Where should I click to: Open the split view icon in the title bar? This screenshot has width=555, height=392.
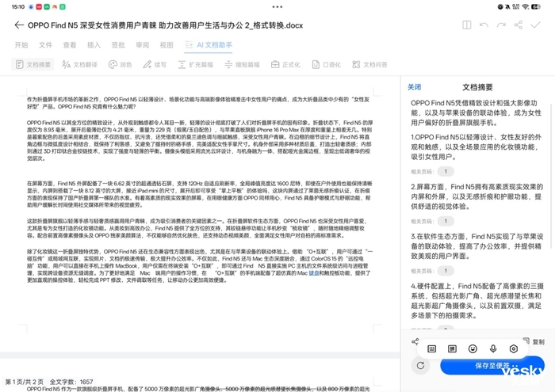(x=467, y=25)
